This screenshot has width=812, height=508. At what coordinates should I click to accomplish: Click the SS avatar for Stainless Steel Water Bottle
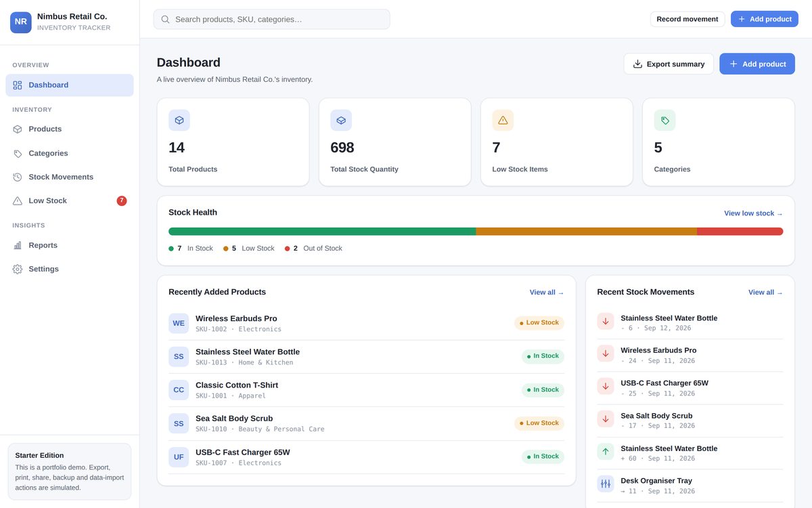179,356
